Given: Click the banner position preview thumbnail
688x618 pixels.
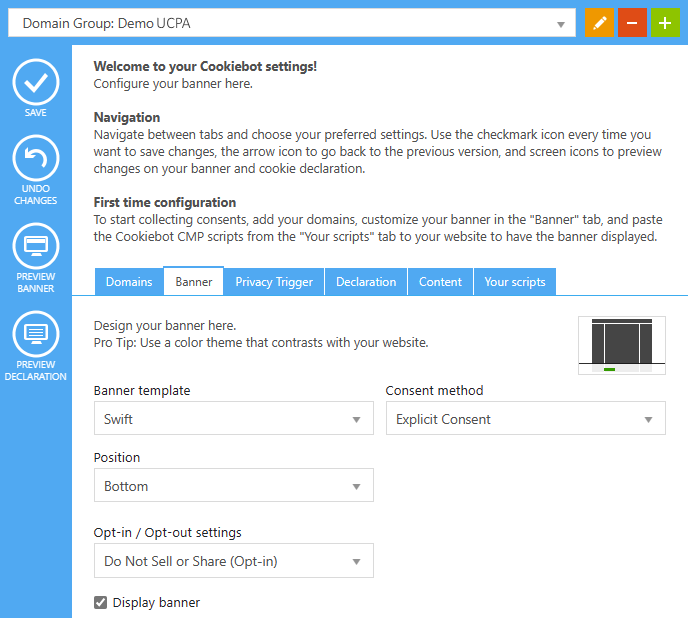Looking at the screenshot, I should [622, 345].
